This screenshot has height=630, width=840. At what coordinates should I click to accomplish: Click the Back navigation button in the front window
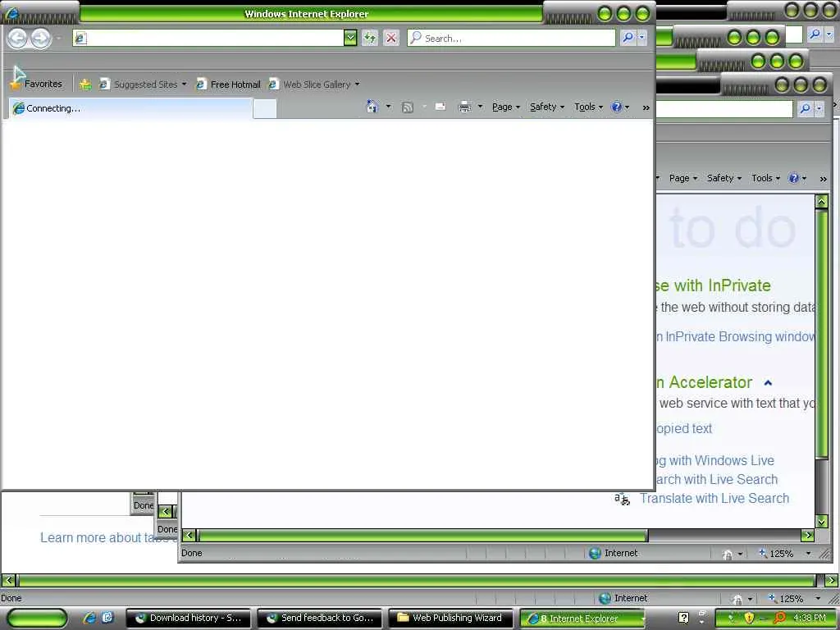pyautogui.click(x=18, y=38)
